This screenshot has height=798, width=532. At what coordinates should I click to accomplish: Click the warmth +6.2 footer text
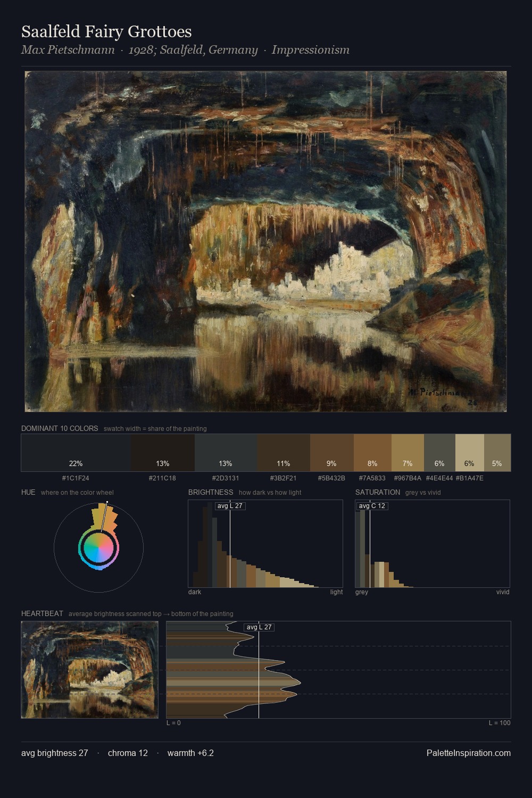(x=190, y=753)
